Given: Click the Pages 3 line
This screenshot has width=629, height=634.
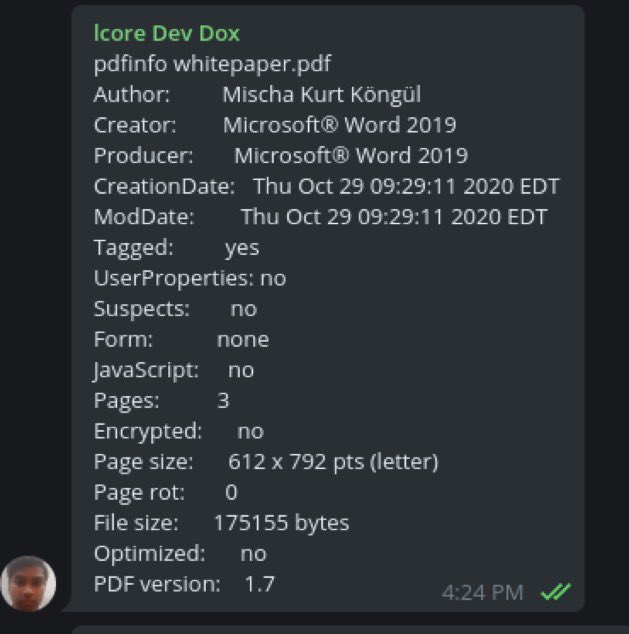Looking at the screenshot, I should click(x=161, y=401).
